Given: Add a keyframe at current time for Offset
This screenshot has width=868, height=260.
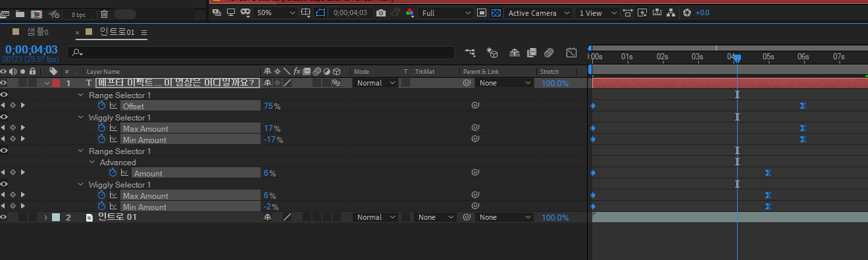Looking at the screenshot, I should [x=13, y=105].
